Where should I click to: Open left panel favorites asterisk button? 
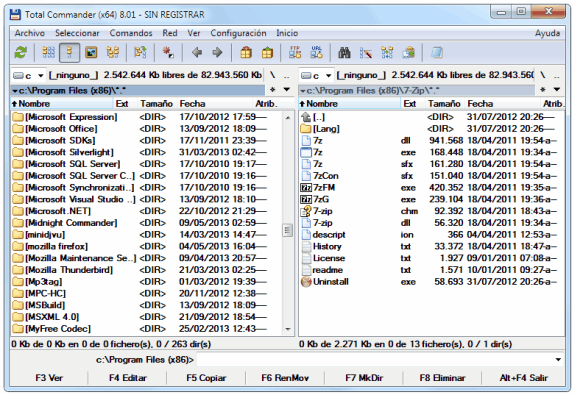pyautogui.click(x=272, y=89)
